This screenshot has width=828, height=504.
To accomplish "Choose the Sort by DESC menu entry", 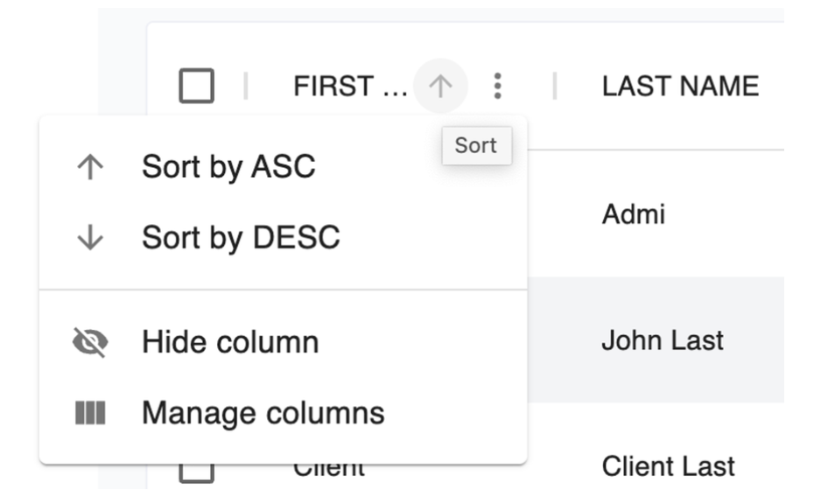I will (x=284, y=237).
